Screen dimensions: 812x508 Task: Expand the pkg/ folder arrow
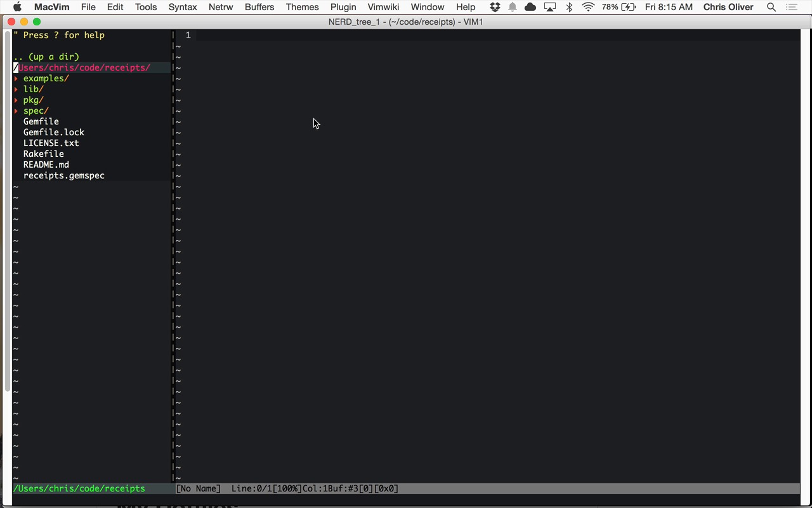[x=16, y=100]
